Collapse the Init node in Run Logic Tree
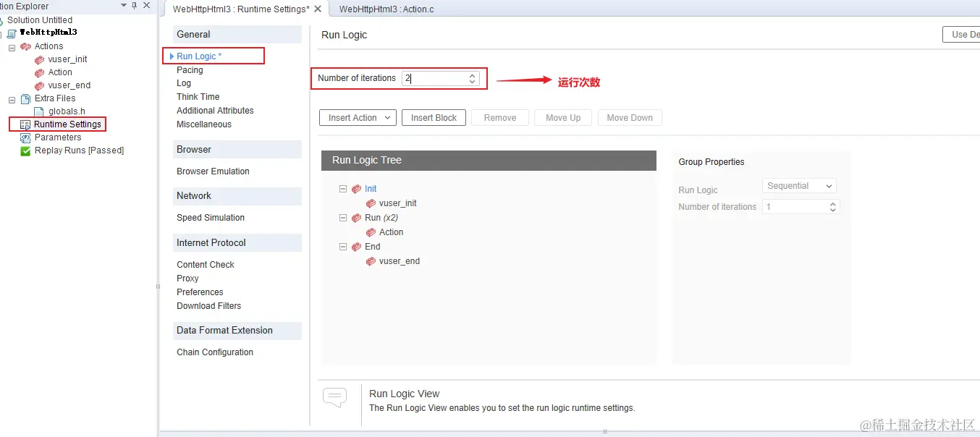The height and width of the screenshot is (437, 980). (343, 189)
